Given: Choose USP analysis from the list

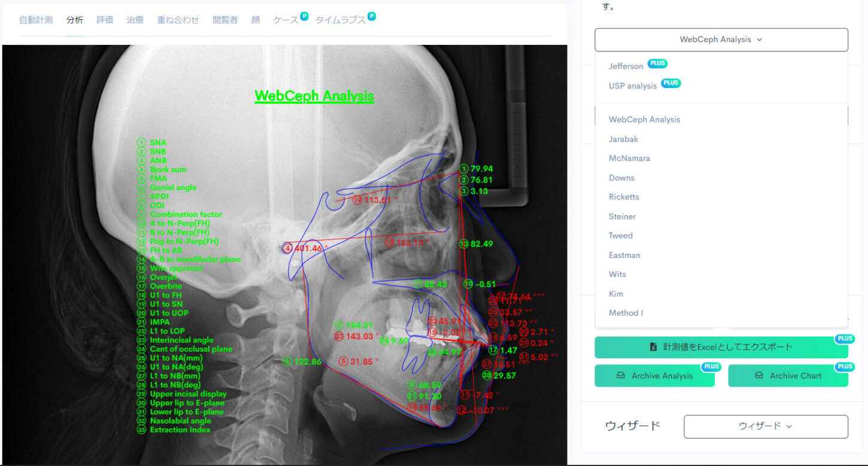Looking at the screenshot, I should (633, 86).
